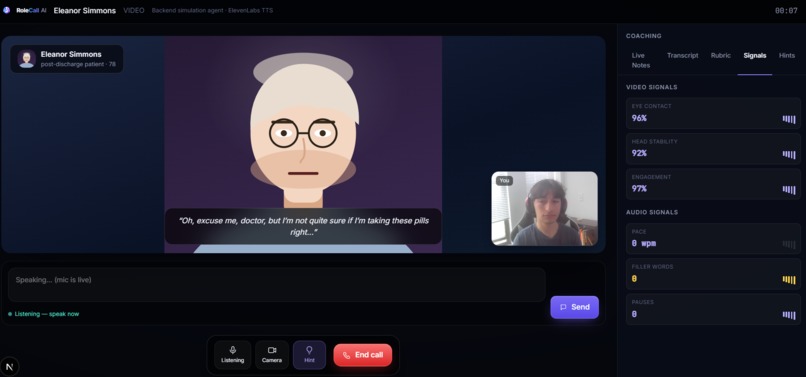806x377 pixels.
Task: Click the speaking input text field
Action: coord(277,284)
